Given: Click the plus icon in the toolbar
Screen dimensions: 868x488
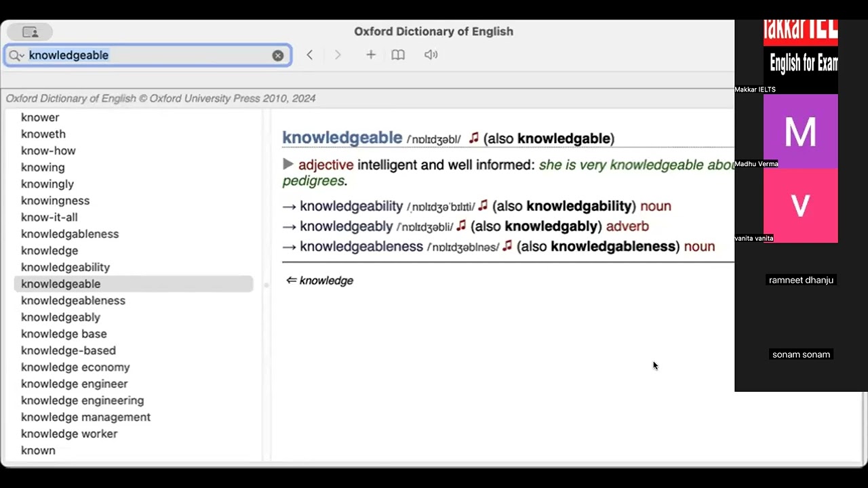Looking at the screenshot, I should (x=370, y=55).
